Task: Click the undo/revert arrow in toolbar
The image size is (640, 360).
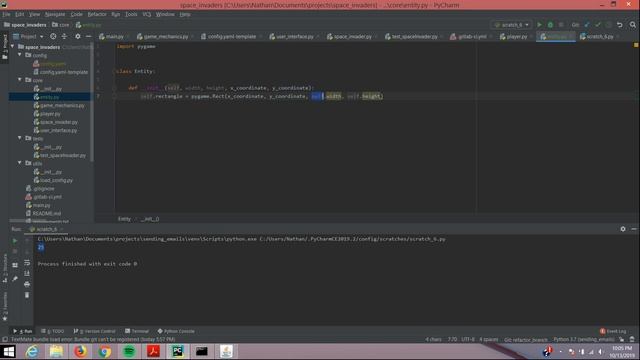Action: [x=620, y=25]
